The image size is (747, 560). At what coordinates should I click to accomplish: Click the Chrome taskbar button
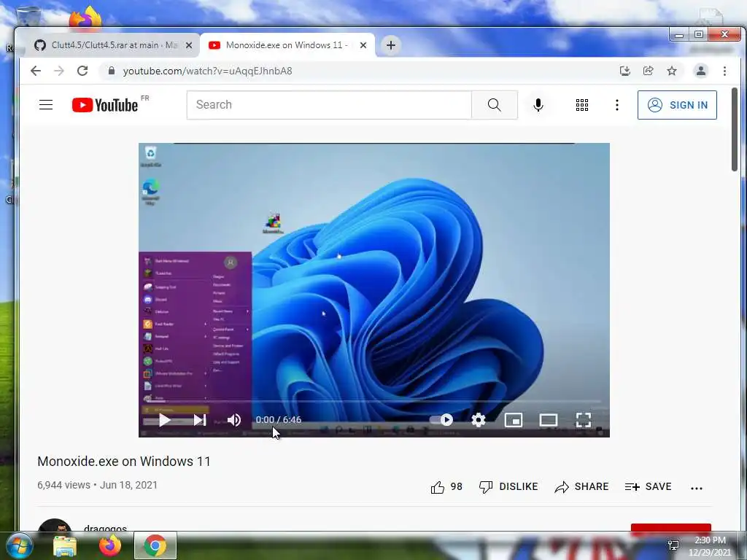155,545
